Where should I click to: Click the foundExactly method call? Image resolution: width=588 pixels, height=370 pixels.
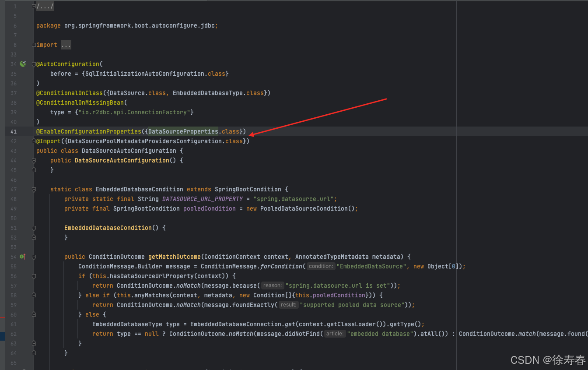pos(255,305)
